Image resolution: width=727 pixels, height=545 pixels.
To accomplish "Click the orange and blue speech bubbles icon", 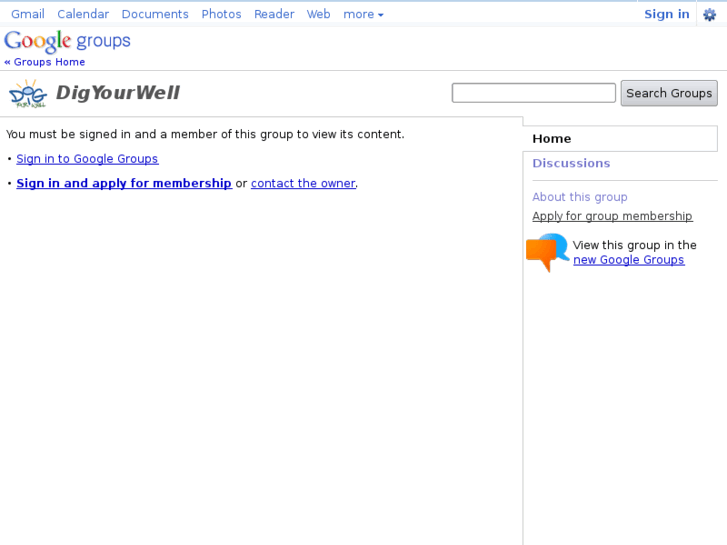I will (547, 252).
